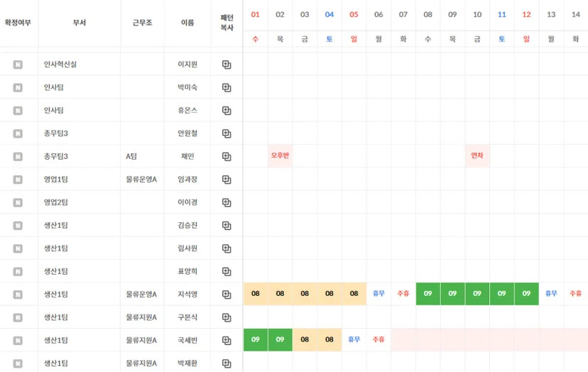Screen dimensions: 588x372
Task: Click 이름 column header
Action: point(187,23)
